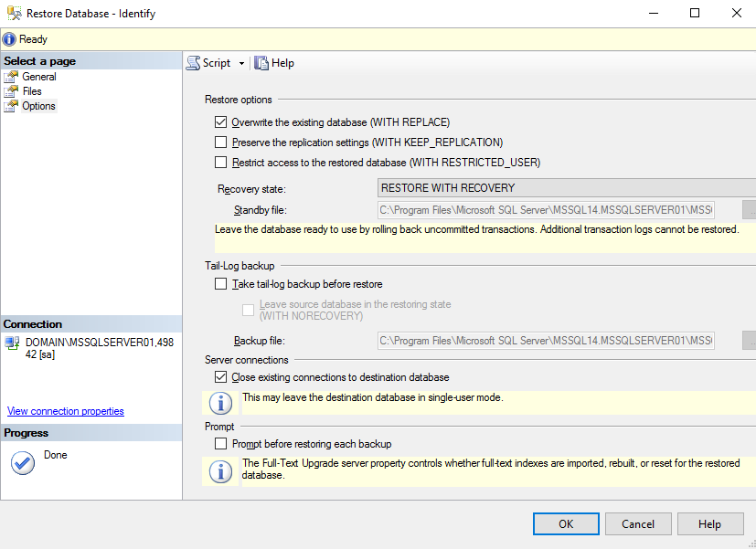756x549 pixels.
Task: Click the Options page icon
Action: coord(11,106)
